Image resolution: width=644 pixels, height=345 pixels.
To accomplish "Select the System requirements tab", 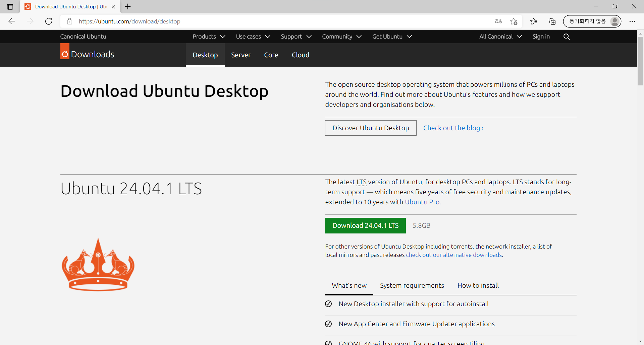I will click(x=412, y=285).
